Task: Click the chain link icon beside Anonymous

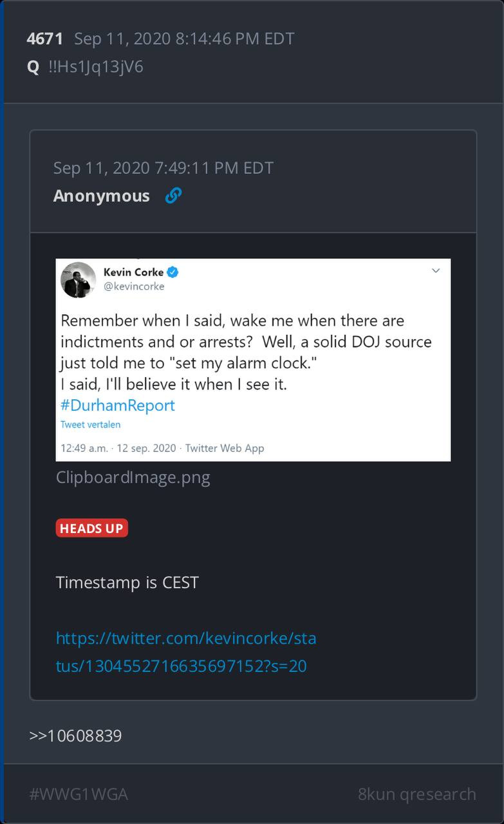Action: pos(173,196)
